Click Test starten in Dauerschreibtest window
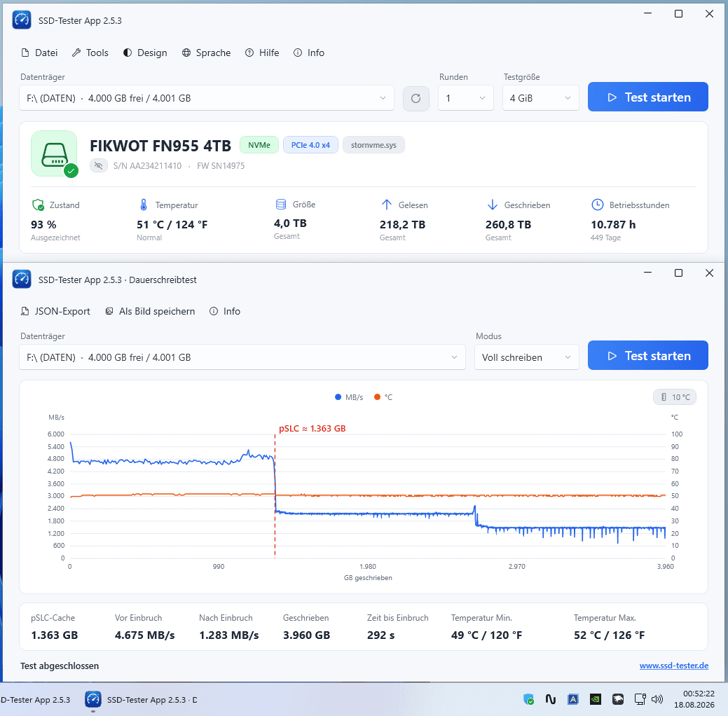Screen dimensions: 728x716 coord(647,356)
